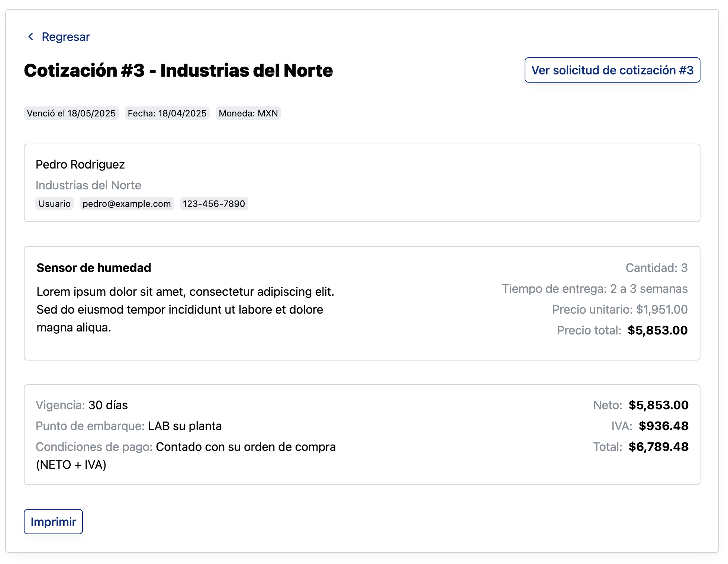Select the Industrias del Norte company text
This screenshot has width=728, height=564.
pyautogui.click(x=88, y=185)
